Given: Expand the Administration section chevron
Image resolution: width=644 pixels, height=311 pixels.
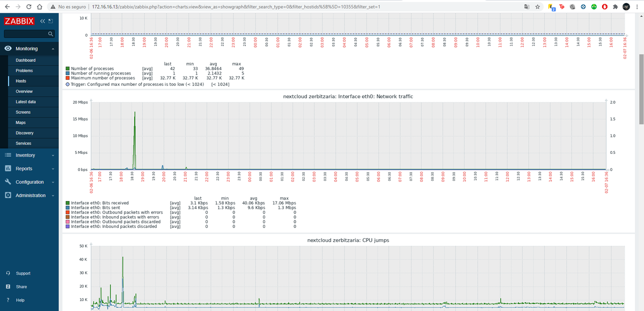Looking at the screenshot, I should [53, 196].
